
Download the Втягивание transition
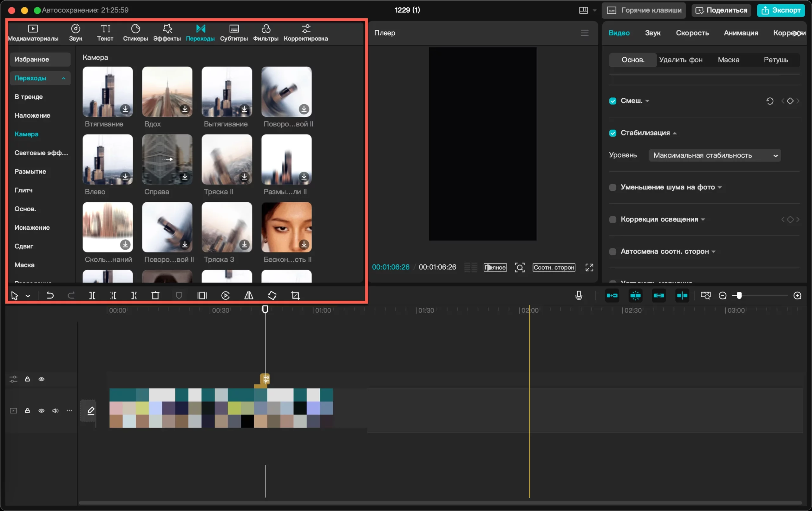click(125, 108)
